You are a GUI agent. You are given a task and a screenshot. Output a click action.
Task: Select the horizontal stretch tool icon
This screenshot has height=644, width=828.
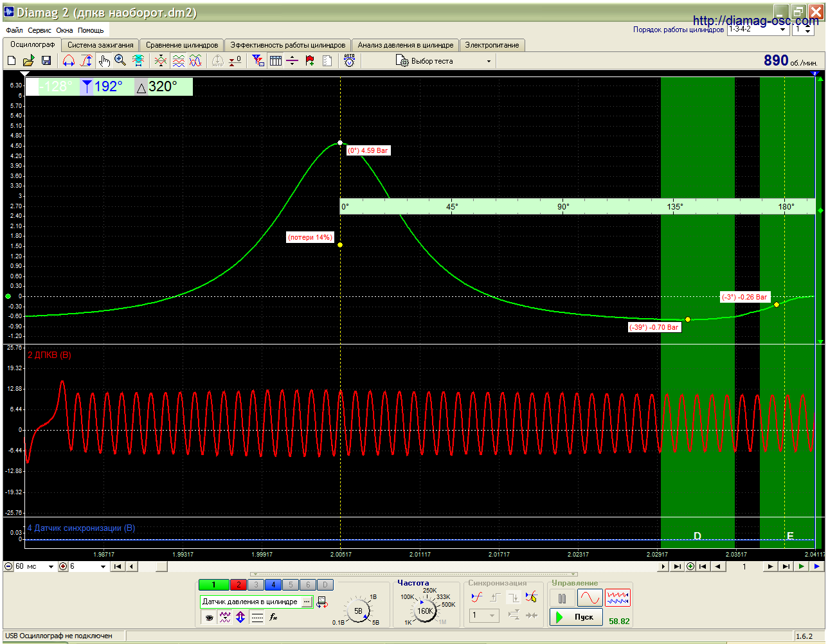pos(69,60)
